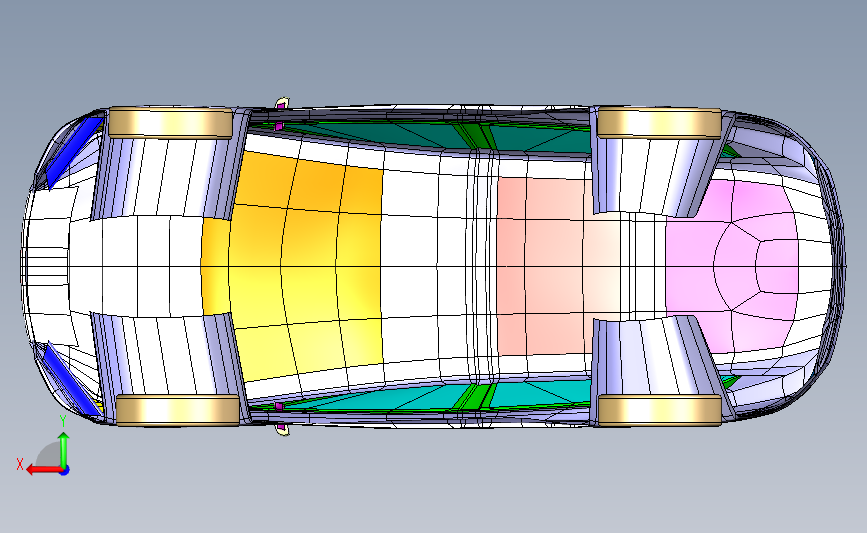Select the "Y" label of the triad
867x533 pixels.
click(x=63, y=421)
